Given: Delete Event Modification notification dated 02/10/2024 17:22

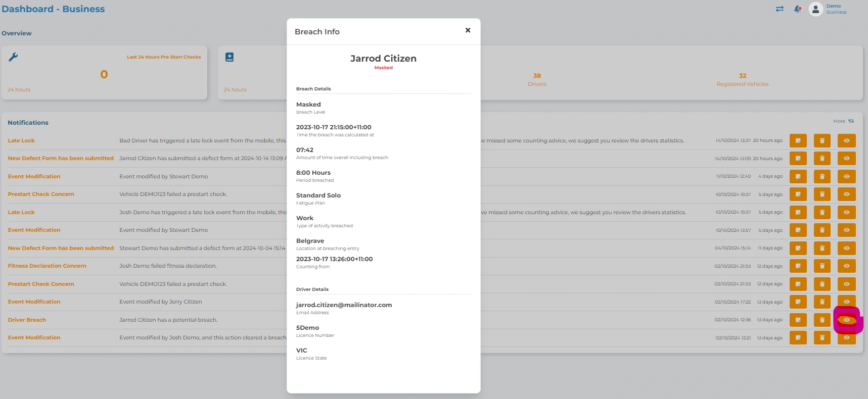Looking at the screenshot, I should click(x=823, y=302).
